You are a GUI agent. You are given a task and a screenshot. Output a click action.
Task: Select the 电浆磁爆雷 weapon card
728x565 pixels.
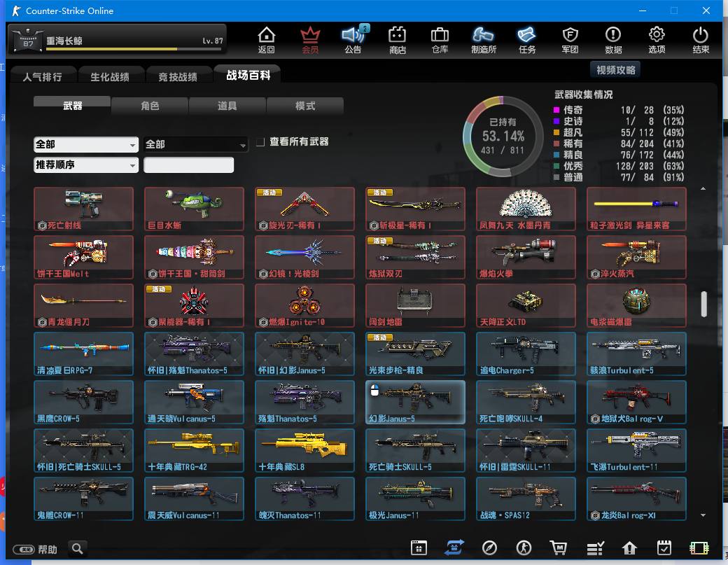(x=636, y=305)
